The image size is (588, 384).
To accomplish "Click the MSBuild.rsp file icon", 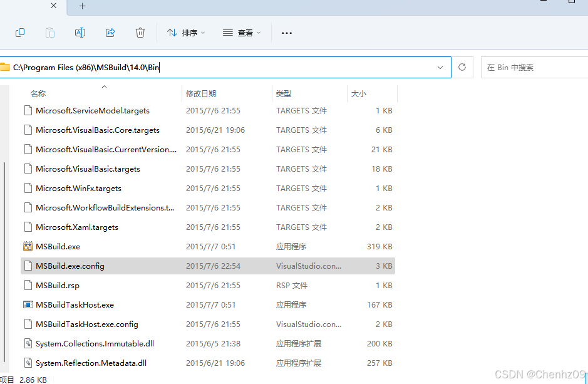I will (x=28, y=286).
